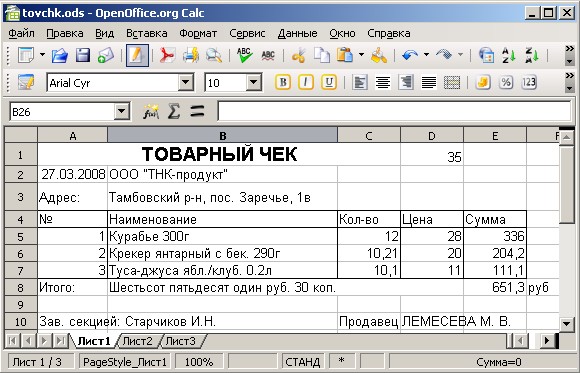This screenshot has width=580, height=373.
Task: Click the vertical scrollbar down arrow
Action: click(x=566, y=323)
